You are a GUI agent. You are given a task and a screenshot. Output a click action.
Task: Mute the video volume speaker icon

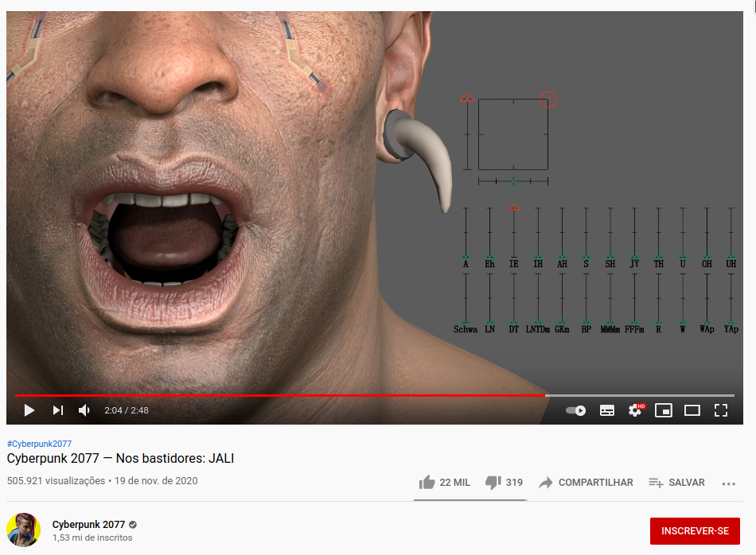[x=84, y=410]
